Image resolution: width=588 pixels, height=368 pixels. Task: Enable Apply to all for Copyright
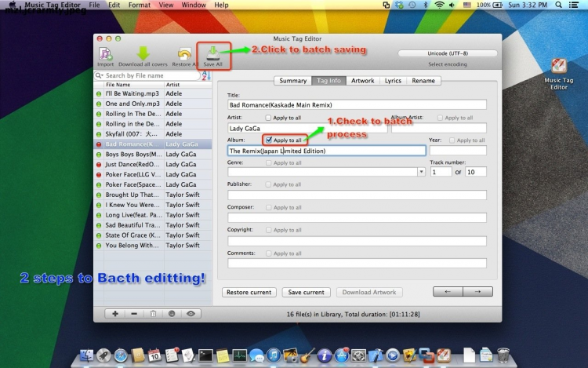pos(268,230)
